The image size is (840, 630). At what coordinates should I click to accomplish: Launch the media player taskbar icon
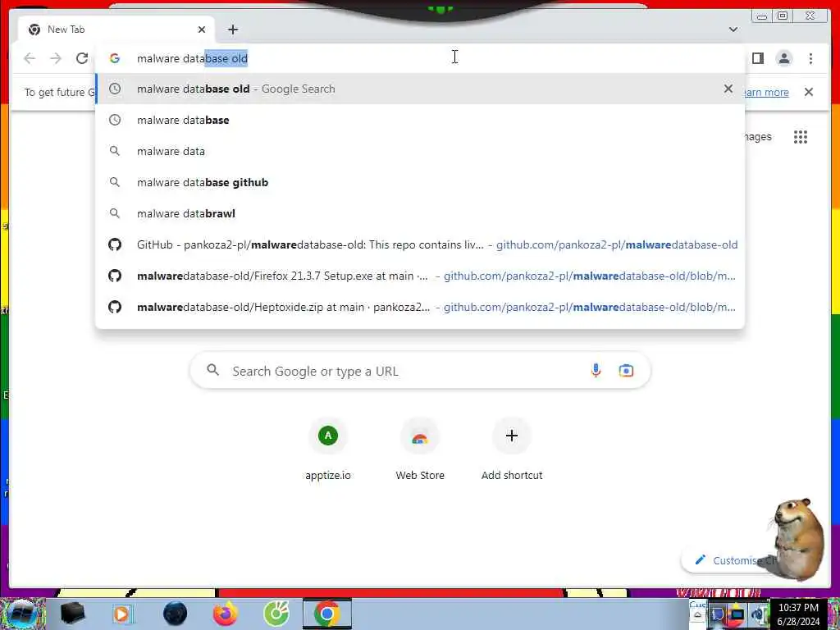pyautogui.click(x=123, y=614)
